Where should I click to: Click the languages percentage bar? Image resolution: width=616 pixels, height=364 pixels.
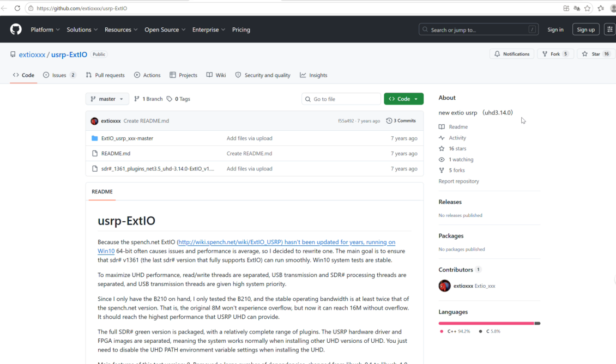490,323
